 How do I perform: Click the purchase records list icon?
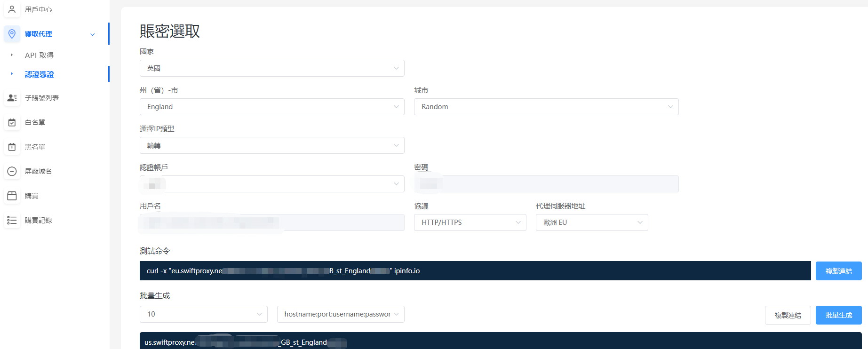tap(12, 220)
